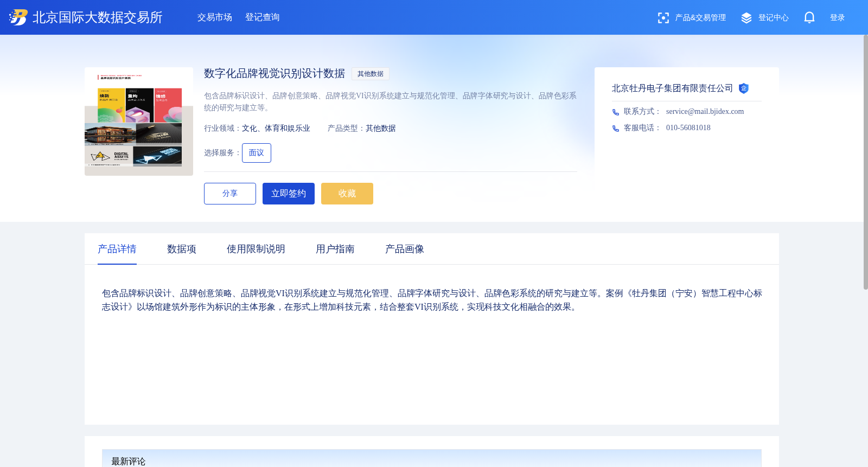Screen dimensions: 868x467
Task: Click the 其他数据 tag next to title
Action: point(371,74)
